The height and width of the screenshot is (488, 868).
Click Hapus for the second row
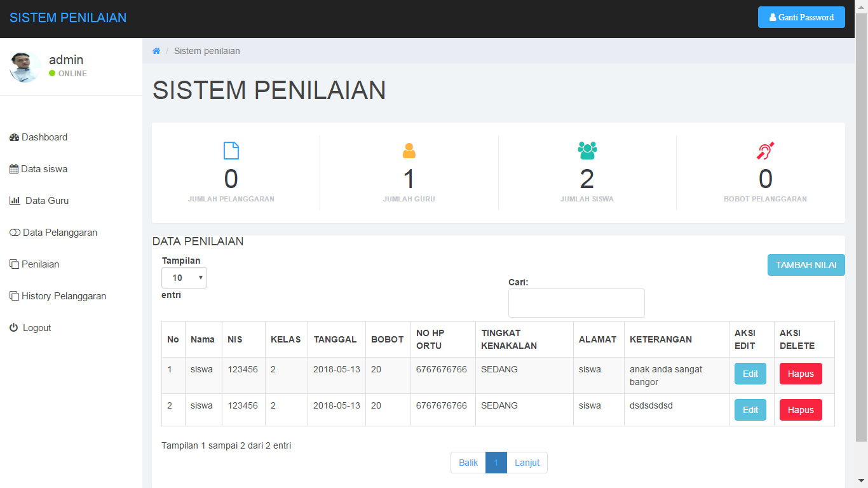tap(801, 410)
